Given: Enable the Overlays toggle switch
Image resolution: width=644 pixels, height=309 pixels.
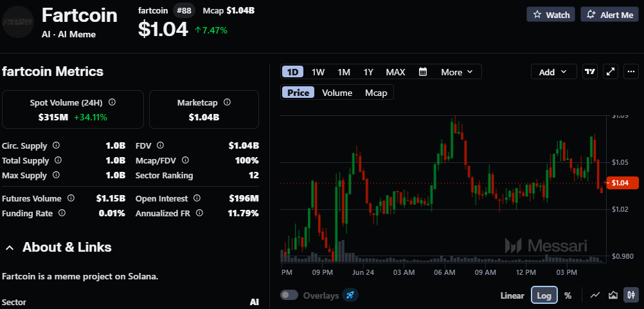Looking at the screenshot, I should point(289,295).
